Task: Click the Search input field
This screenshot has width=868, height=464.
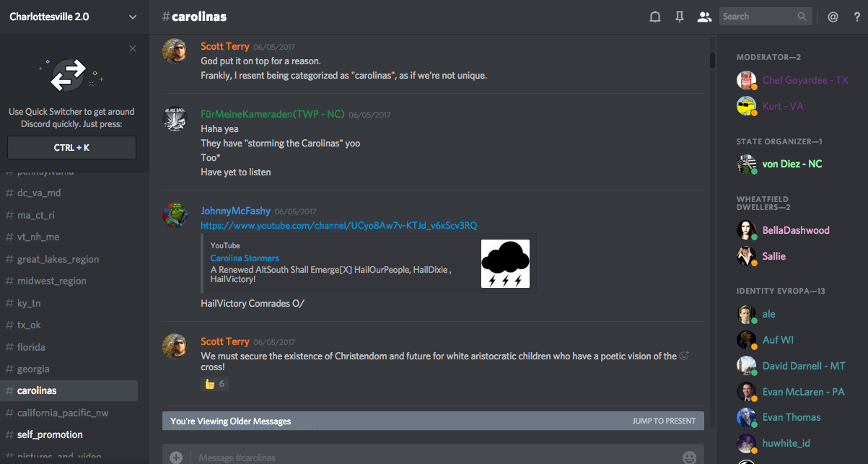Action: (758, 17)
